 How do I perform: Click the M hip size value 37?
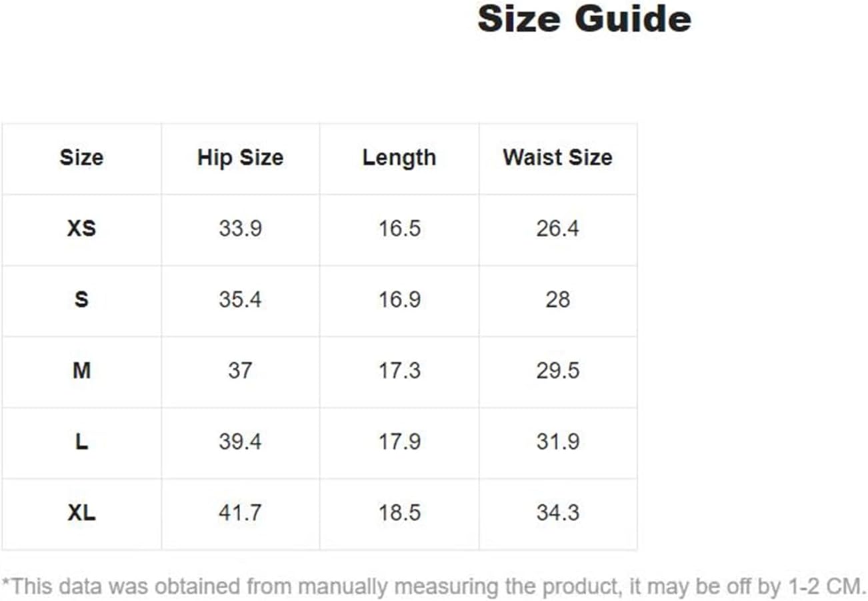(x=240, y=370)
